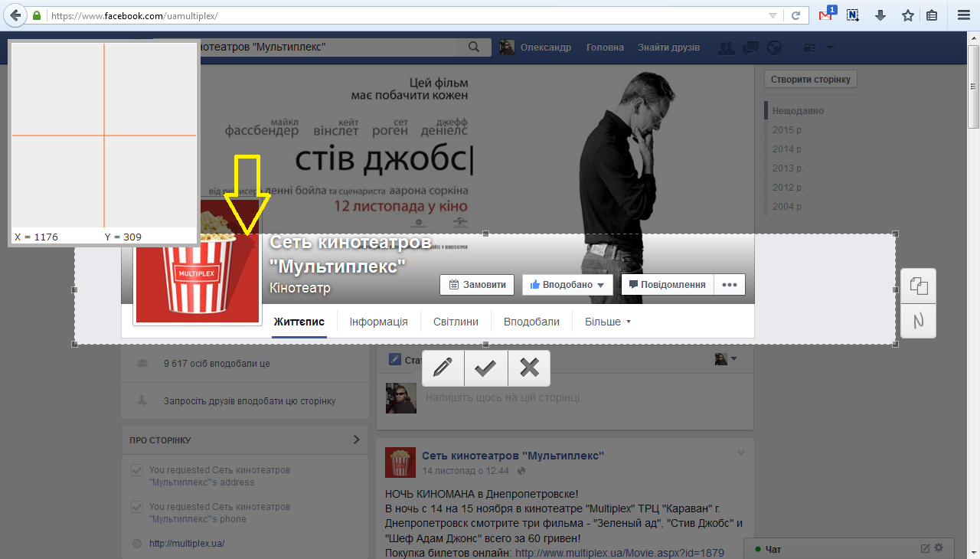Click the public globe icon beside post date
Viewport: 980px width, 559px height.
coord(522,471)
